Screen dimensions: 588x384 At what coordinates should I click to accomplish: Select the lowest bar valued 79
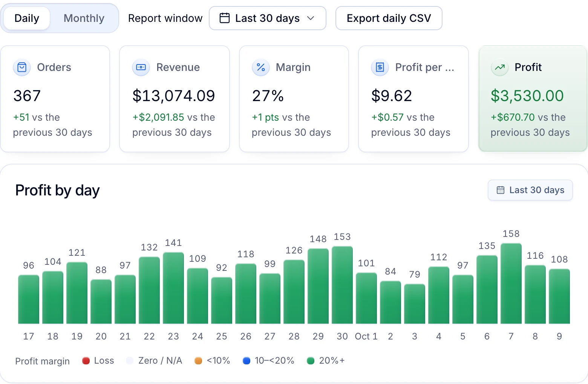(415, 304)
